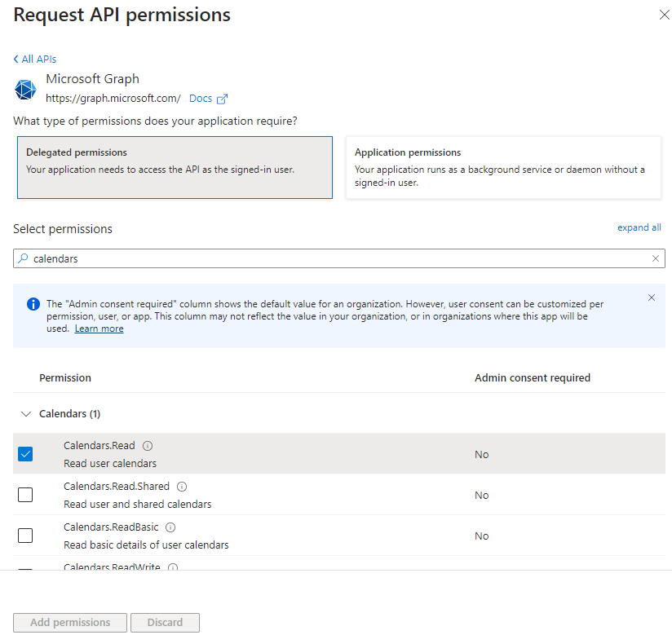Click the blue info icon in the banner
The width and height of the screenshot is (672, 635).
coord(33,304)
